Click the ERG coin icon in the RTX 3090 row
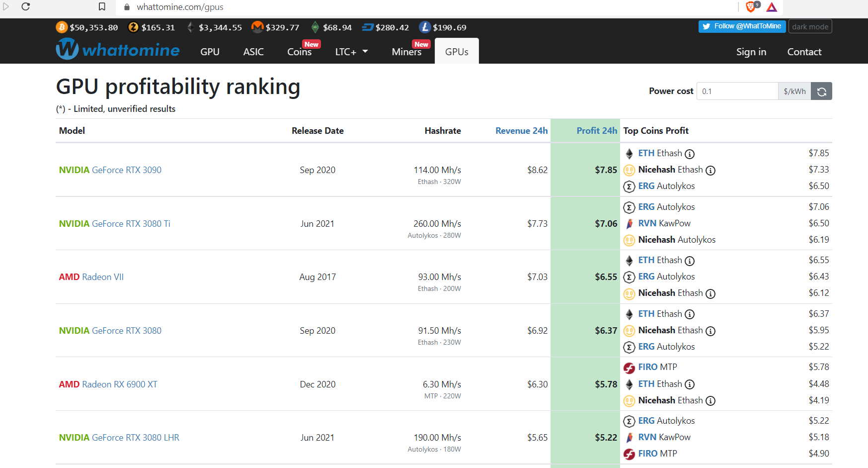The height and width of the screenshot is (468, 868). point(629,187)
